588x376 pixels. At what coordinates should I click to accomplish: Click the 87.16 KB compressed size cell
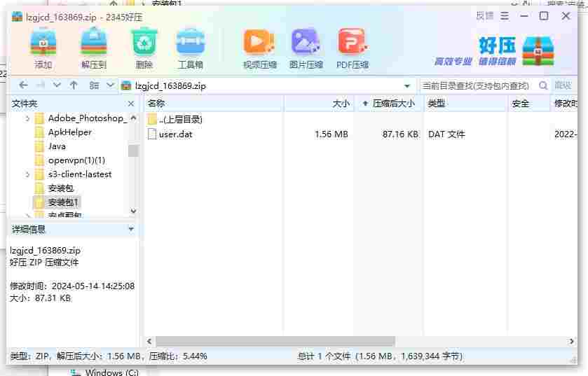[400, 134]
